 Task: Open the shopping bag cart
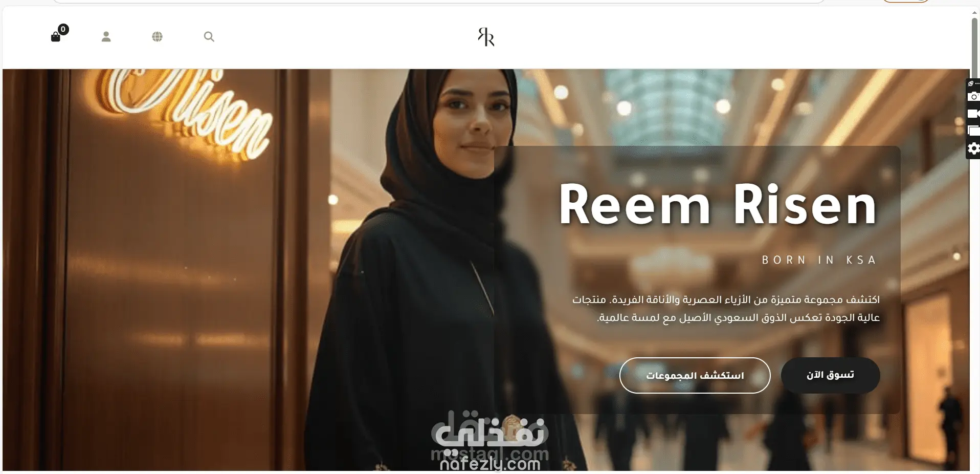[56, 37]
